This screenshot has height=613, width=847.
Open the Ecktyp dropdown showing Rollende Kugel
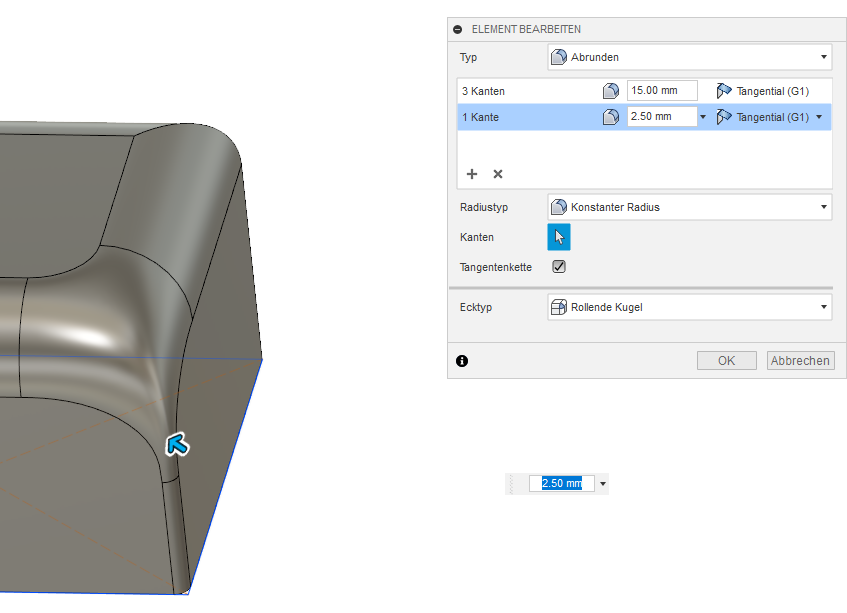(822, 307)
